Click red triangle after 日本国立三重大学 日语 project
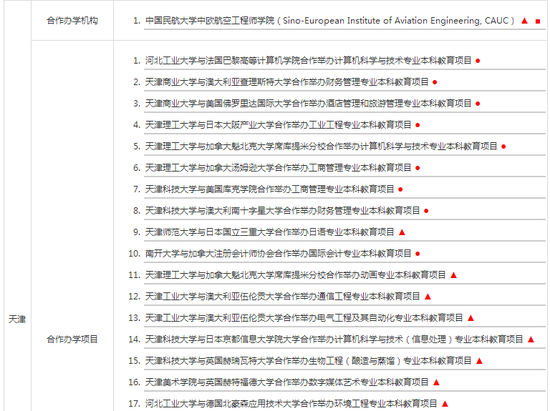This screenshot has height=411, width=550. pos(402,232)
